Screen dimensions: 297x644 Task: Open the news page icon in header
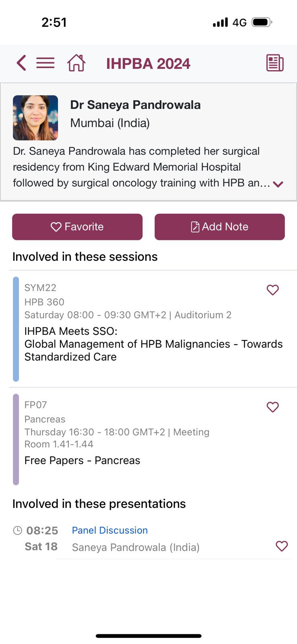[x=275, y=63]
